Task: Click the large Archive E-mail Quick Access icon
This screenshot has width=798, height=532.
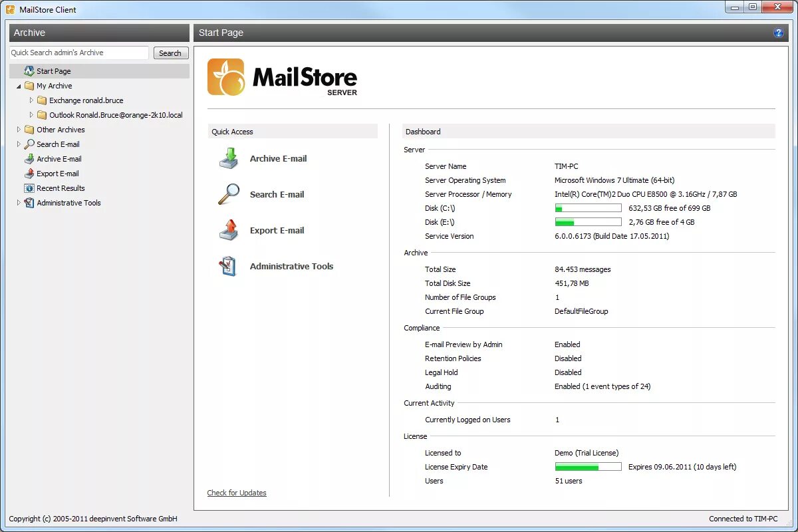Action: pyautogui.click(x=229, y=158)
